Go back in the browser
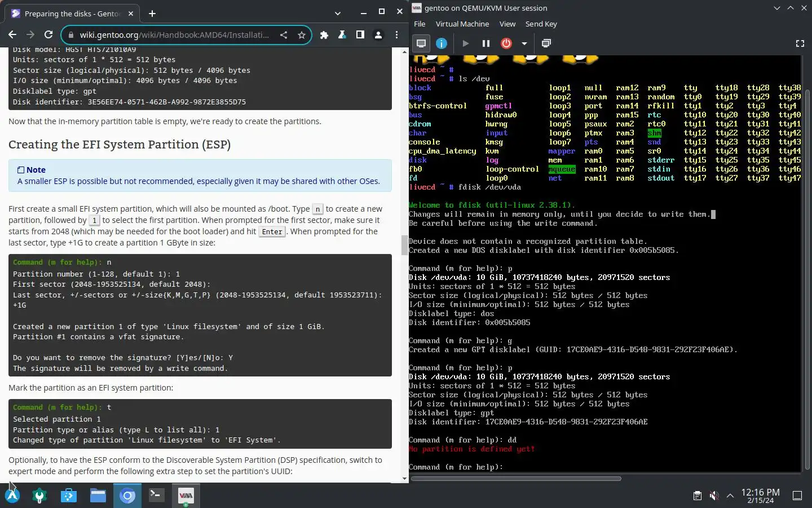The height and width of the screenshot is (508, 812). pyautogui.click(x=12, y=35)
